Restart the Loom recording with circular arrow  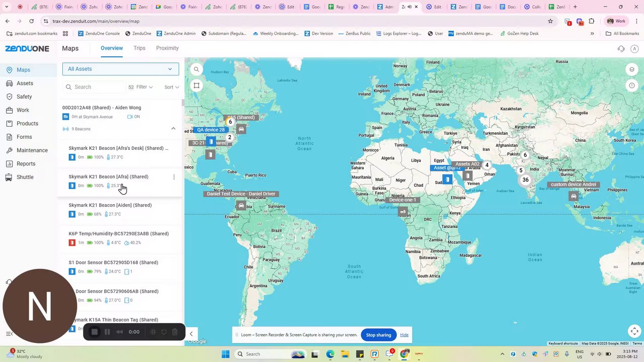coord(164,332)
